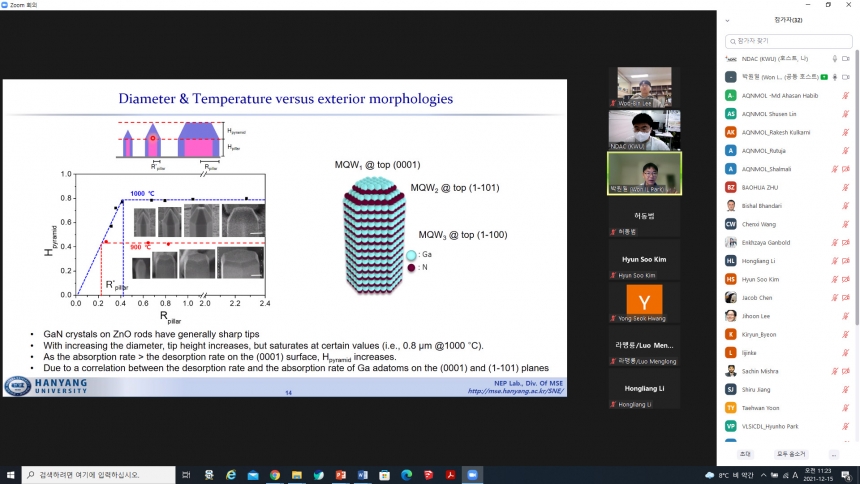Screen dimensions: 860x484
Task: Click the participants list scrollbar
Action: click(x=856, y=200)
